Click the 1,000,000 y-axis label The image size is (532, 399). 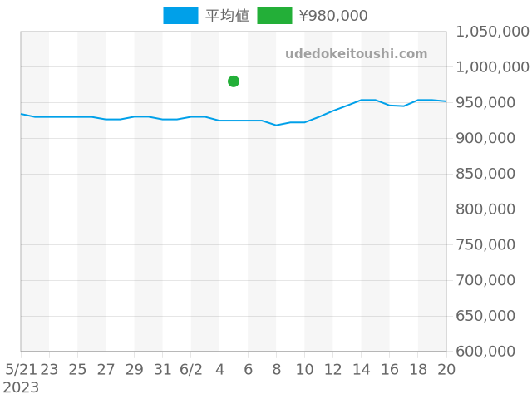[x=492, y=67]
